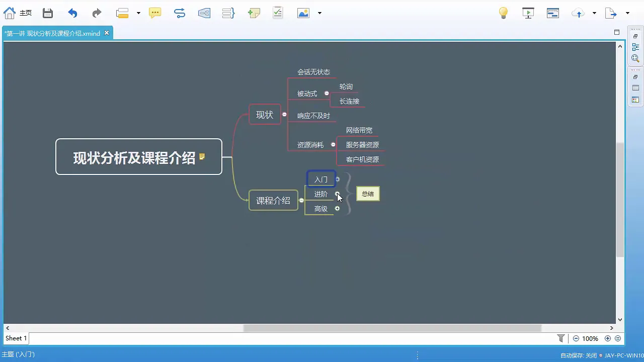Select the 高级 subtopic

(321, 209)
